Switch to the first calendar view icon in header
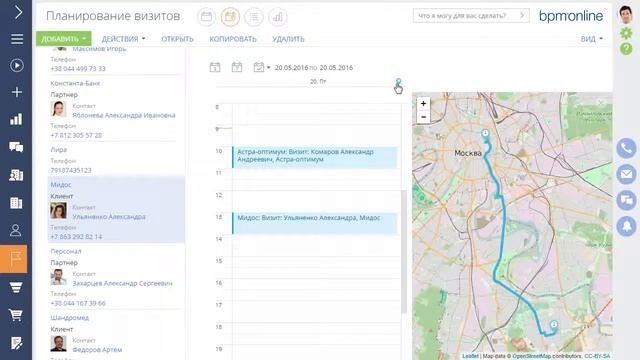Image resolution: width=640 pixels, height=360 pixels. tap(207, 17)
